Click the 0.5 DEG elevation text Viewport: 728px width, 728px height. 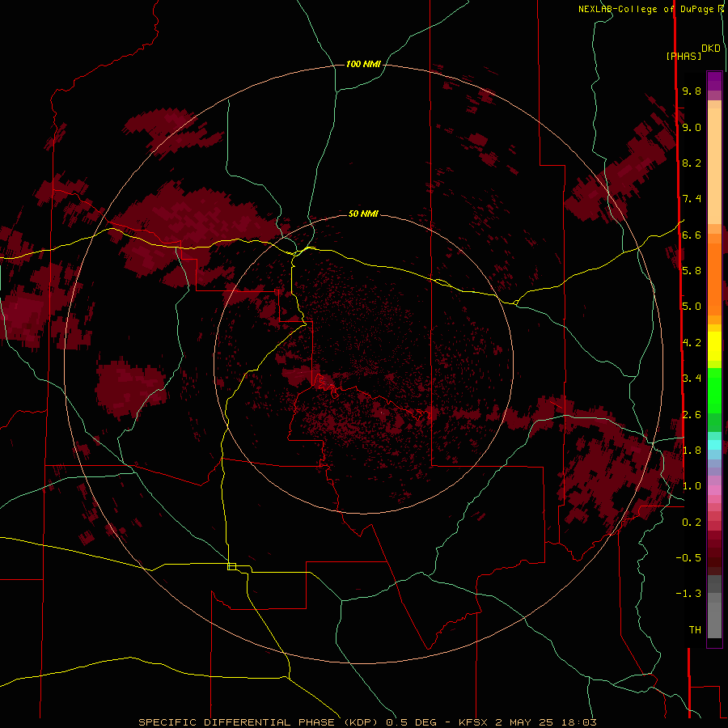[x=412, y=722]
